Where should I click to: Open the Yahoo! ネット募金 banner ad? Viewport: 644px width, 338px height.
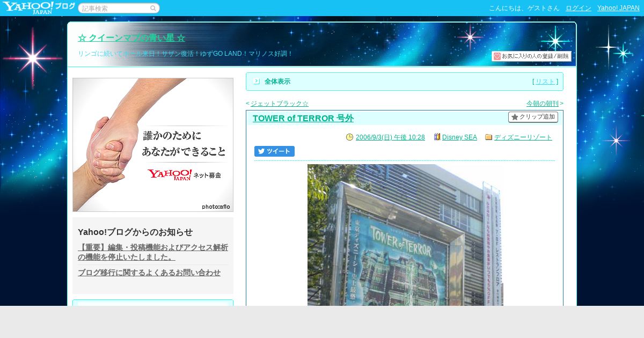(x=153, y=145)
